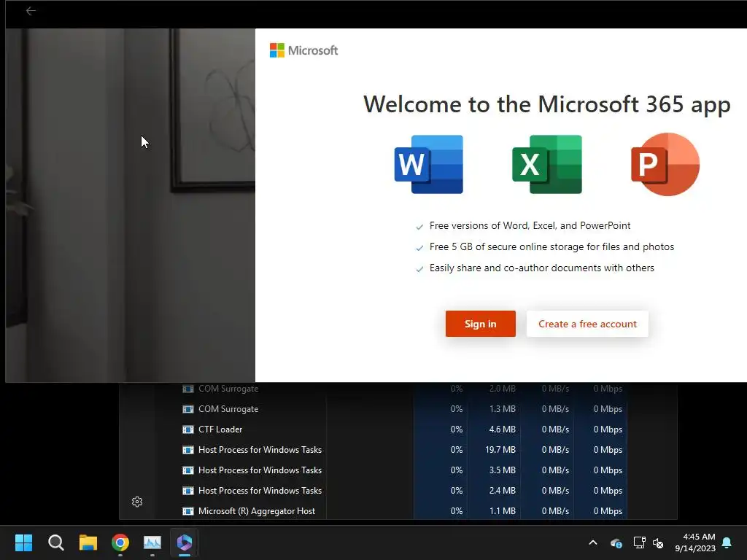The height and width of the screenshot is (560, 747).
Task: Open clock showing 4:45 AM
Action: coord(695,542)
